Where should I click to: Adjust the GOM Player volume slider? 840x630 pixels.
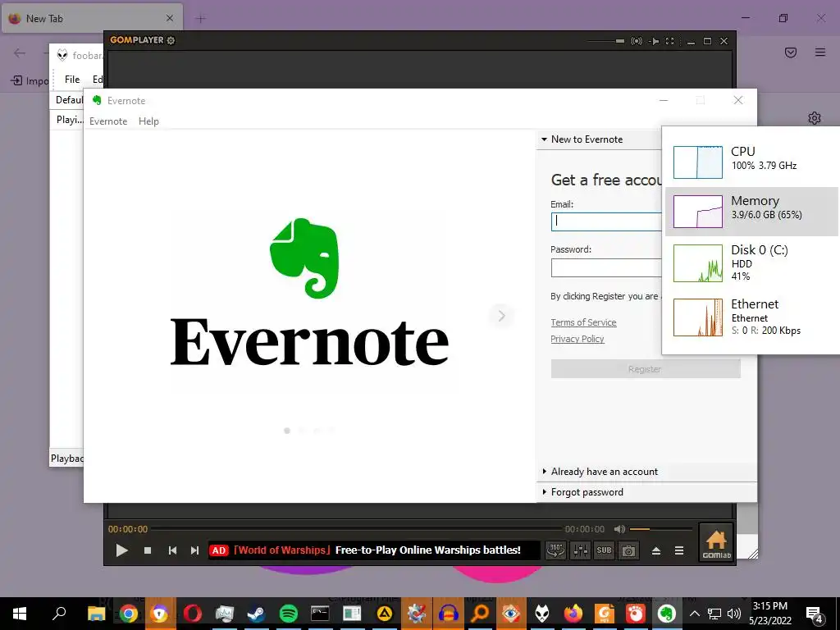click(x=660, y=529)
